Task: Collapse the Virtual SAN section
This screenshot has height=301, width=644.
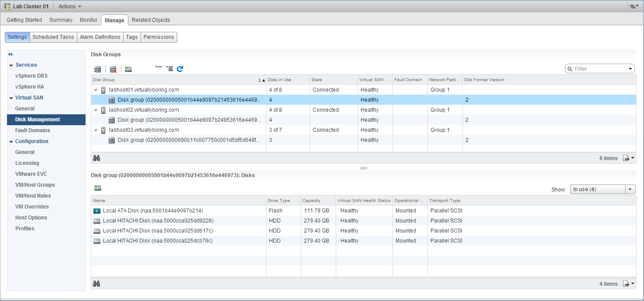Action: coord(11,98)
